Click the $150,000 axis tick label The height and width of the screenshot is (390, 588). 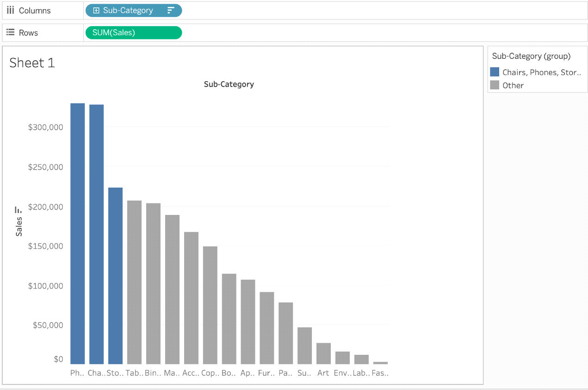45,246
